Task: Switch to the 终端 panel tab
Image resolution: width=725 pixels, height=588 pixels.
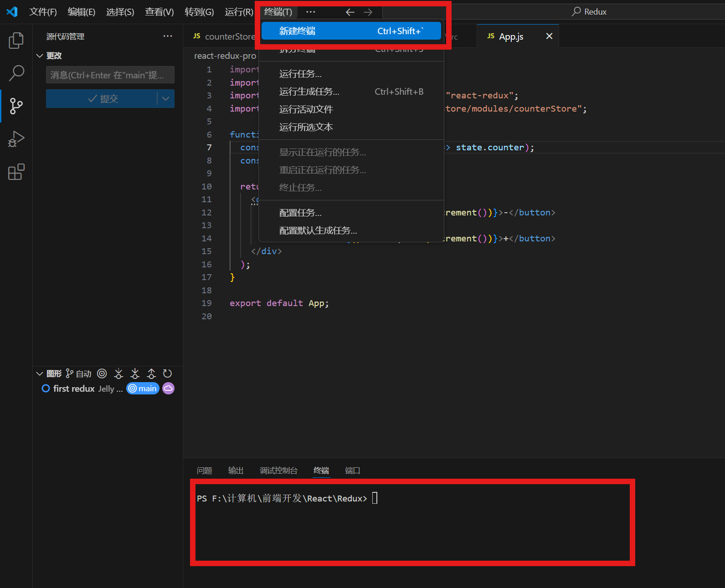Action: click(x=321, y=470)
